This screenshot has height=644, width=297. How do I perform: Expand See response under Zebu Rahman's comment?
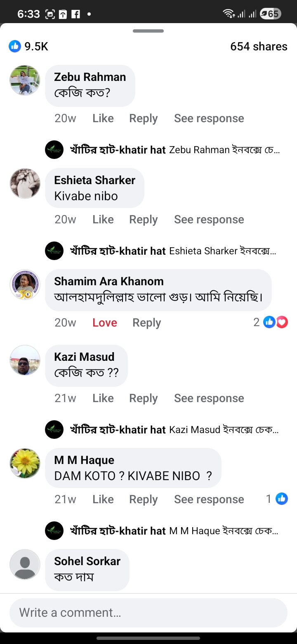(x=209, y=118)
